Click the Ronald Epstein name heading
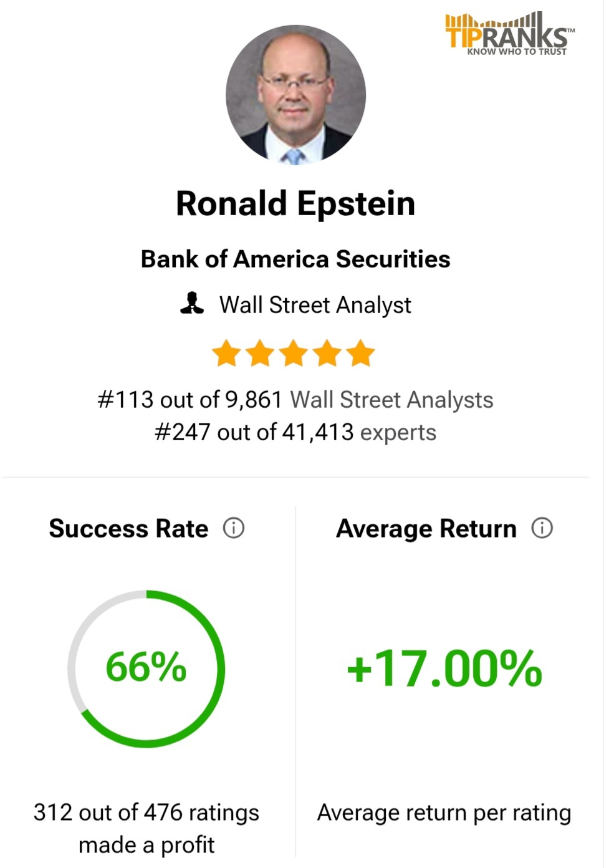The width and height of the screenshot is (604, 868). tap(295, 203)
